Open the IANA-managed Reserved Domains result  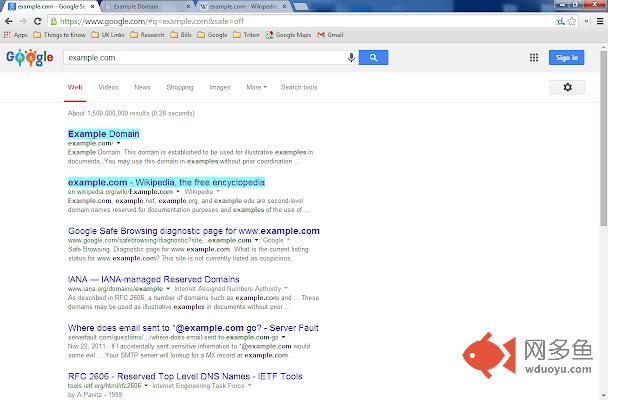point(153,279)
